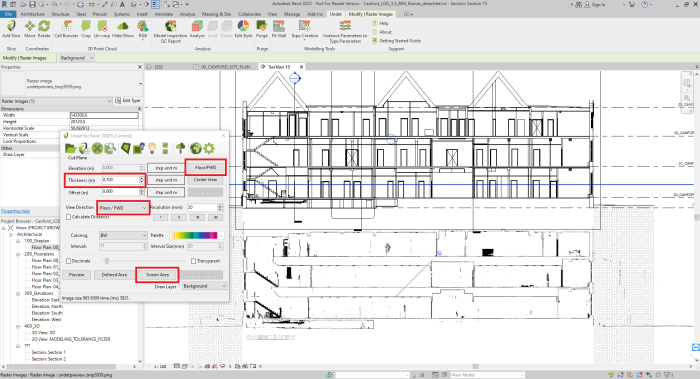The height and width of the screenshot is (379, 700).
Task: Collapse the 200_Floorplans tree node
Action: (x=18, y=254)
